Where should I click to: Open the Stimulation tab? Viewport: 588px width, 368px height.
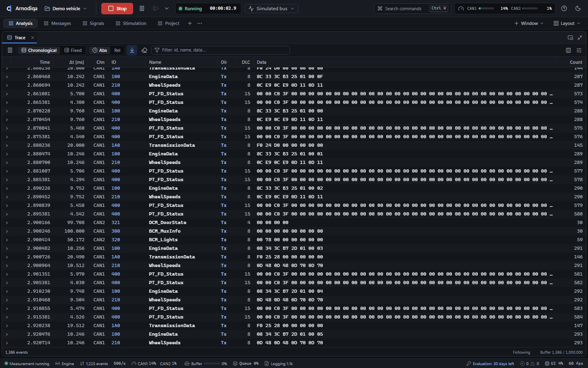point(131,23)
